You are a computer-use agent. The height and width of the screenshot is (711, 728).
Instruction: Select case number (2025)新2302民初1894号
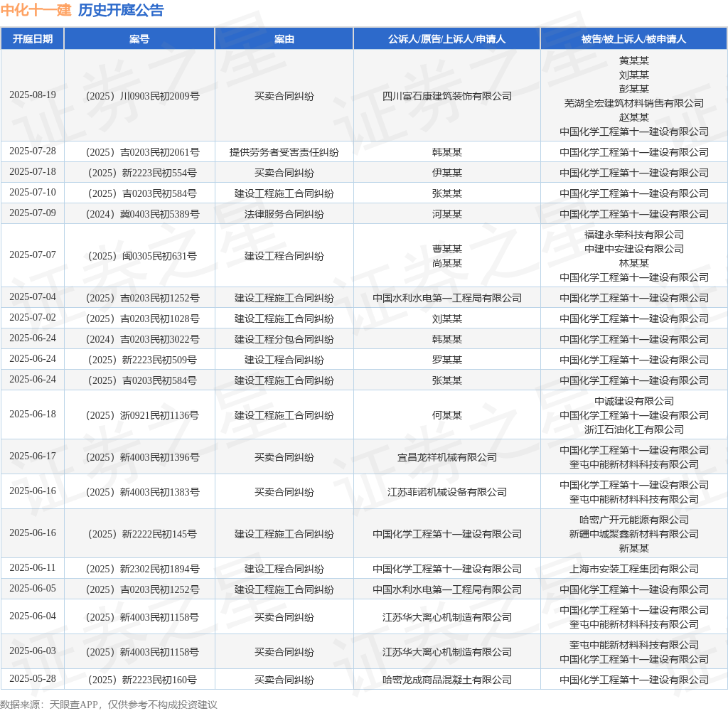click(142, 569)
